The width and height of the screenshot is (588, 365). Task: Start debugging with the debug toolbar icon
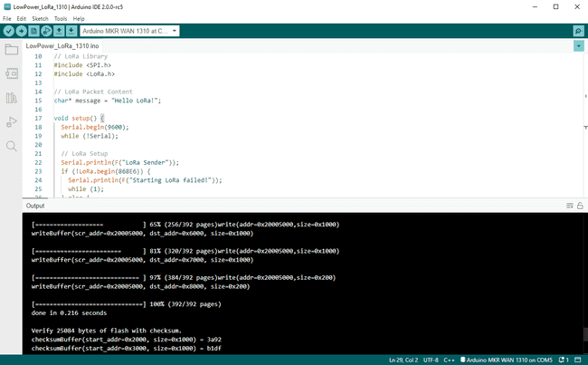[x=46, y=31]
